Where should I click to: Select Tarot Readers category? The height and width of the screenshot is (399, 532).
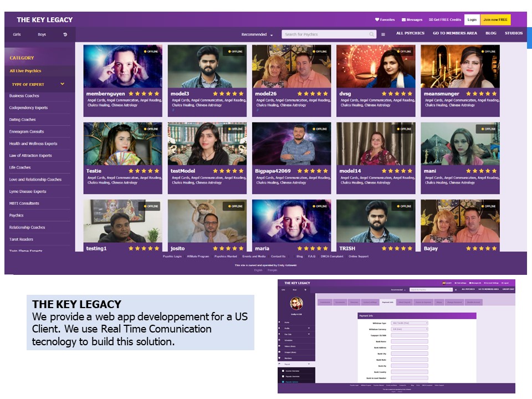(21, 239)
